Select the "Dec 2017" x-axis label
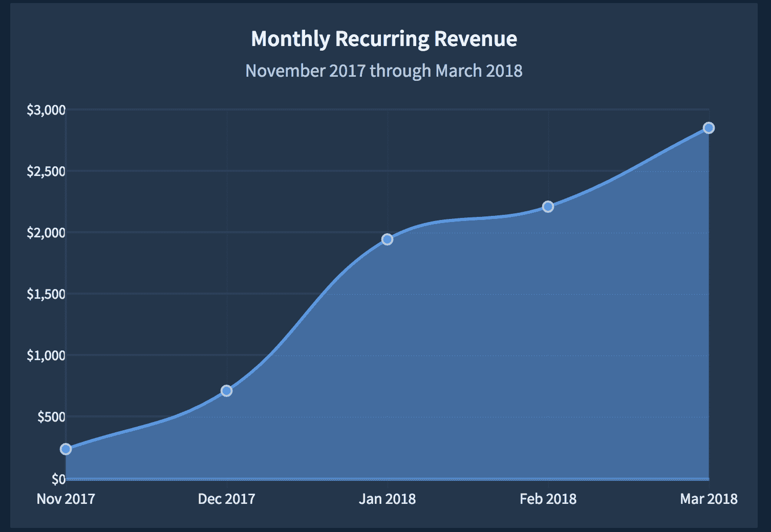Image resolution: width=771 pixels, height=532 pixels. 226,499
